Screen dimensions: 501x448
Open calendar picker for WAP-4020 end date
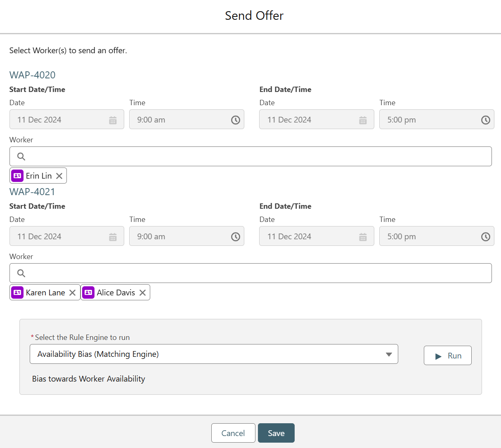[363, 120]
